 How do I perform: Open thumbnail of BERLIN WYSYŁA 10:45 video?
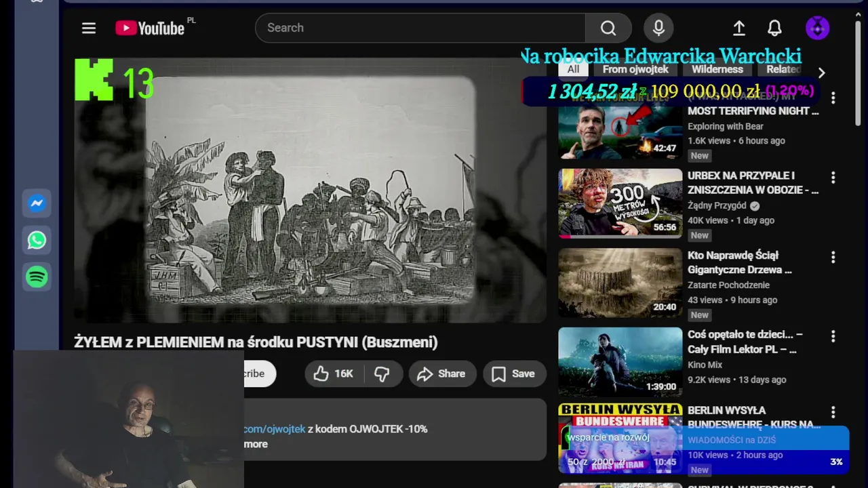pos(620,439)
